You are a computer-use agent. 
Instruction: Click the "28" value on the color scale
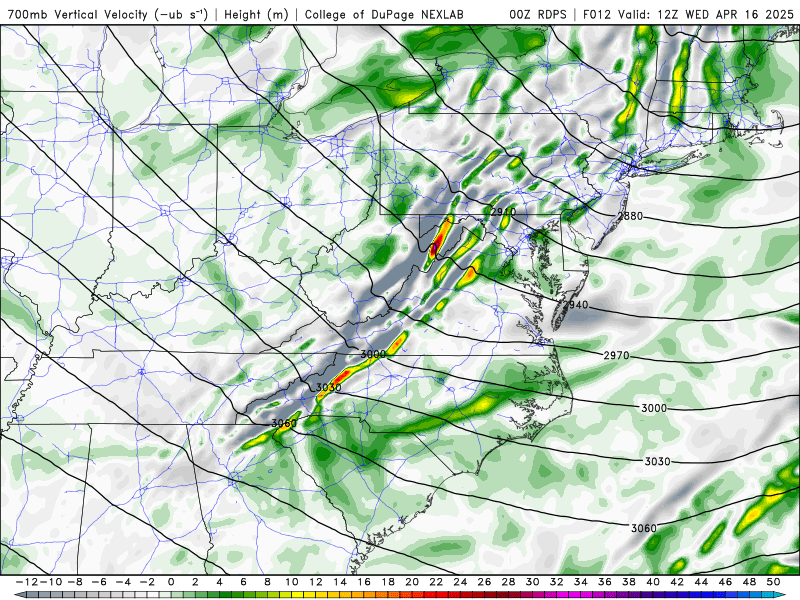pos(509,582)
